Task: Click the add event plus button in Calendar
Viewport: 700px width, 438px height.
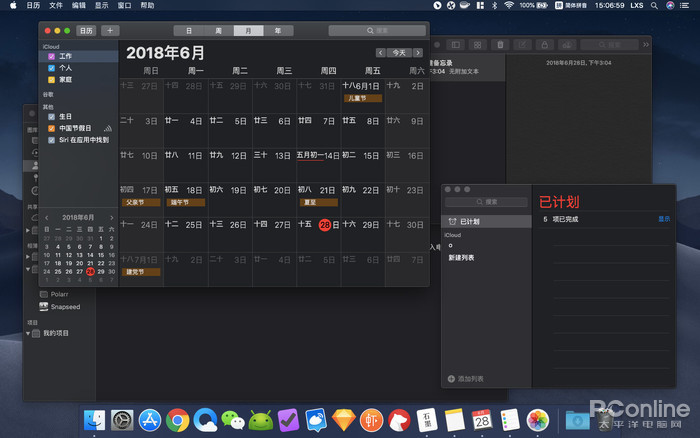Action: tap(110, 30)
